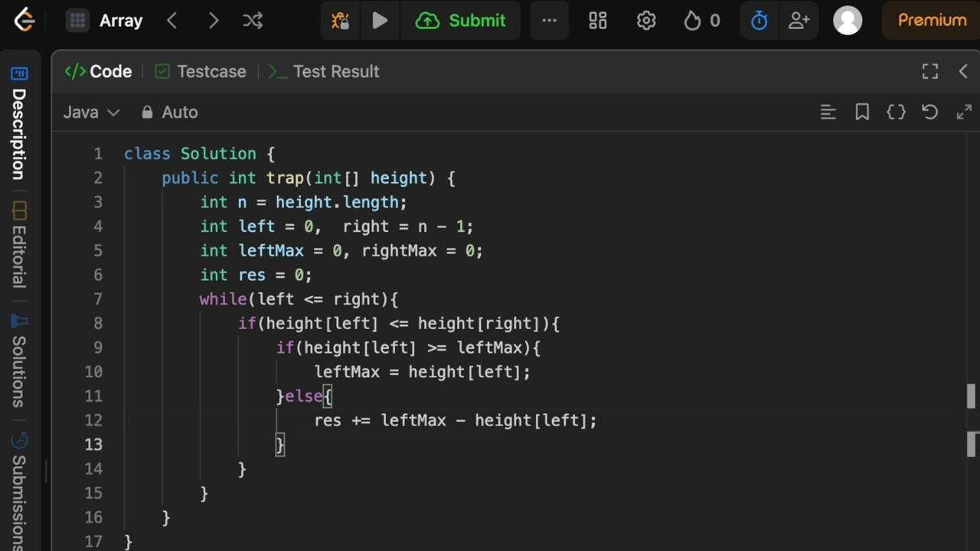Open the Solutions side tab
Viewport: 980px width, 551px height.
click(x=19, y=360)
